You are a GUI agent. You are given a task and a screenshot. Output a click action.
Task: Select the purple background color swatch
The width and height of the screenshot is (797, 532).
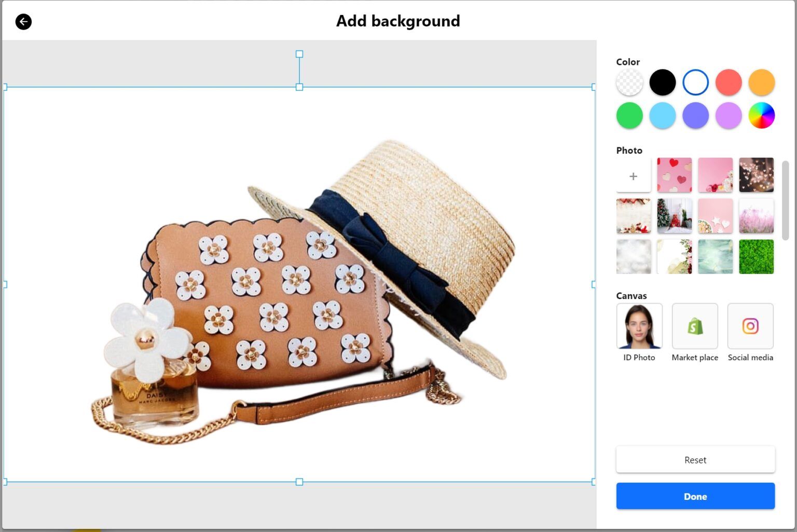[x=695, y=115]
